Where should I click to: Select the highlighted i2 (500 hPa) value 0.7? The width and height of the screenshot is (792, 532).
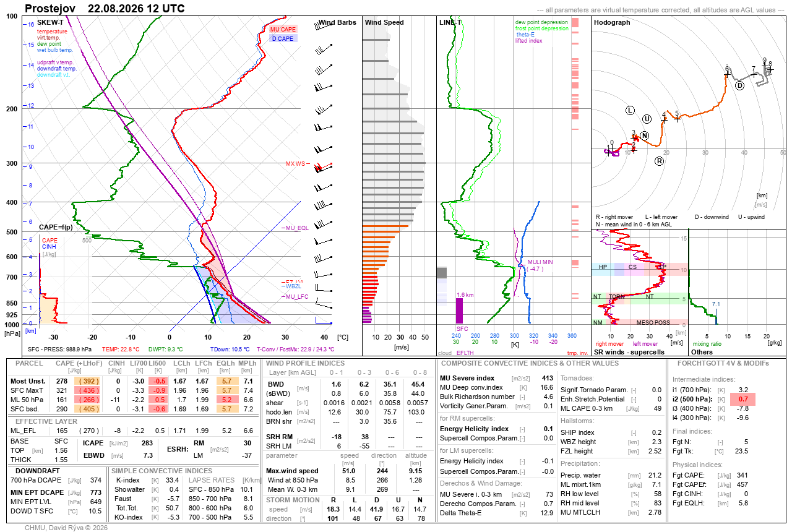(743, 399)
